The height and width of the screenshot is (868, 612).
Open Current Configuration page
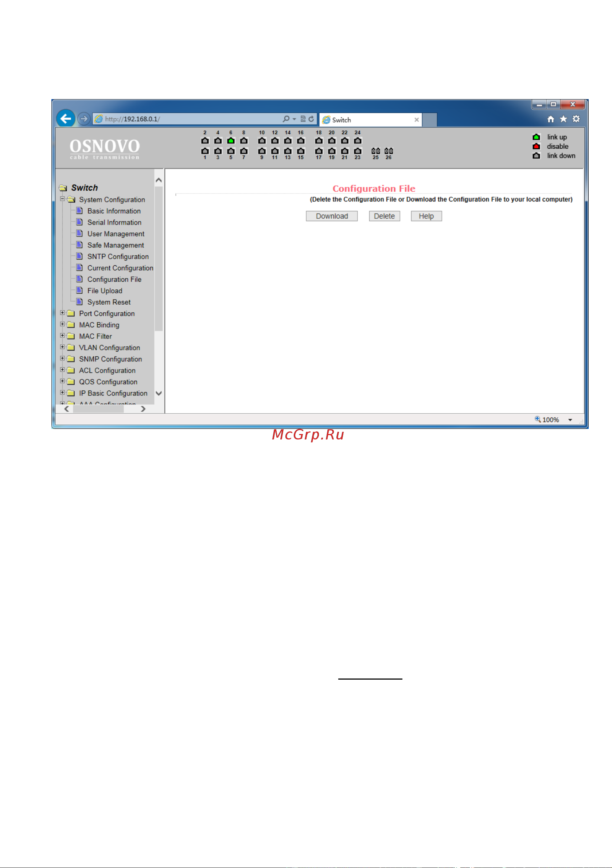pyautogui.click(x=120, y=268)
